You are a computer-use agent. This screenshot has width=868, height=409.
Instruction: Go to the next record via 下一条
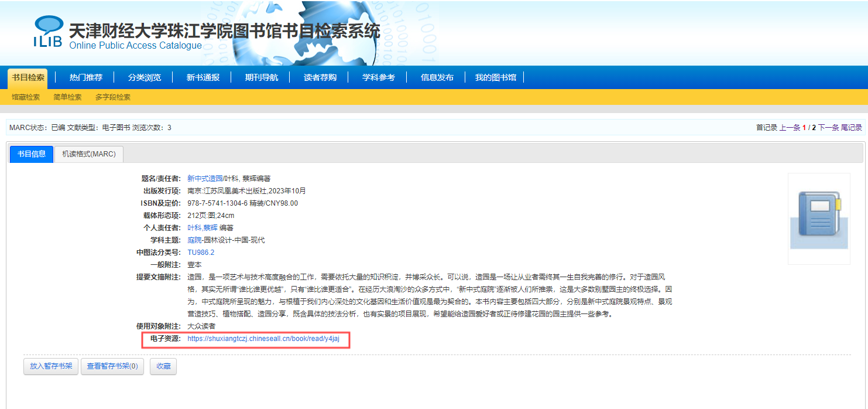click(x=828, y=128)
